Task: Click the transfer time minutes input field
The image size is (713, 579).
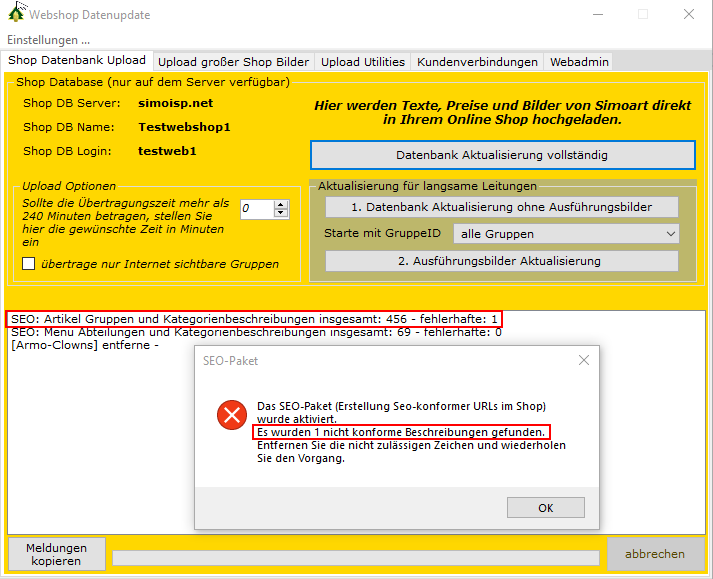Action: click(x=256, y=209)
